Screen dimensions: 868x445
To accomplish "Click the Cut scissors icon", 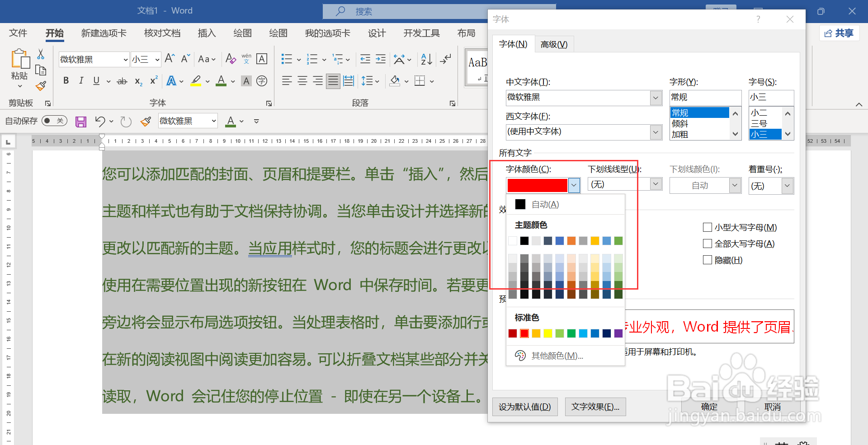I will (41, 54).
